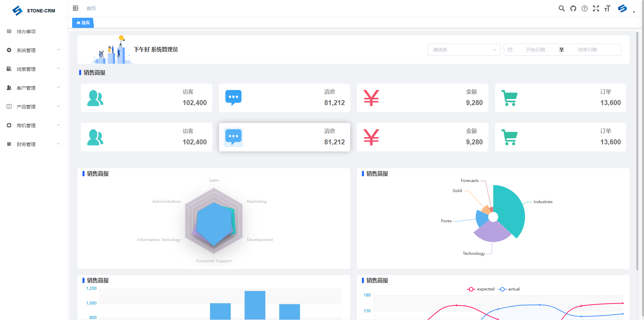Open the font size setting icon
This screenshot has height=320, width=644.
click(x=607, y=8)
